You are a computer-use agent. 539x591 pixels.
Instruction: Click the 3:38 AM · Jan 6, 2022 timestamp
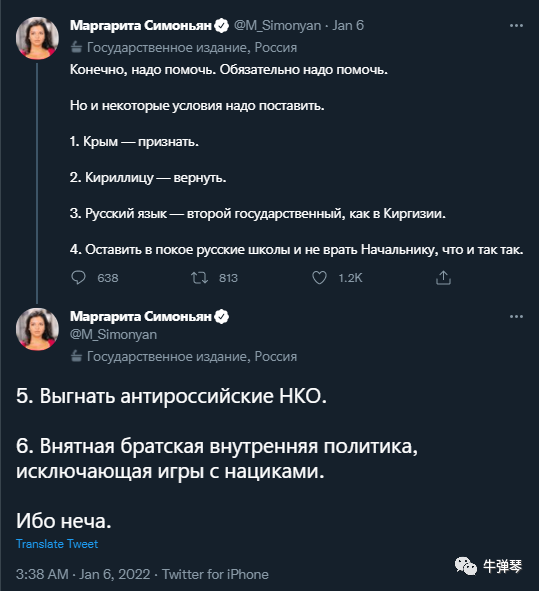tap(83, 574)
